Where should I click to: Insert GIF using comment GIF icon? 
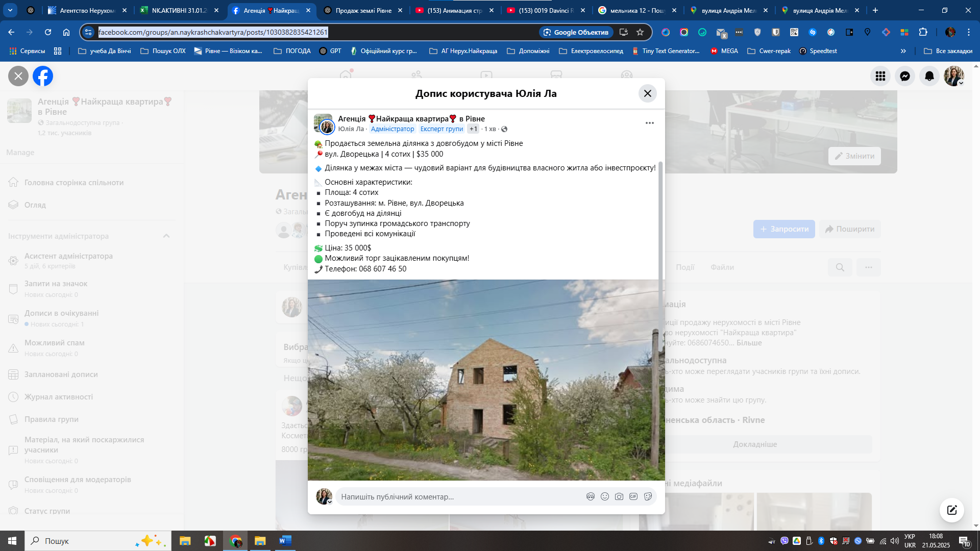coord(633,496)
